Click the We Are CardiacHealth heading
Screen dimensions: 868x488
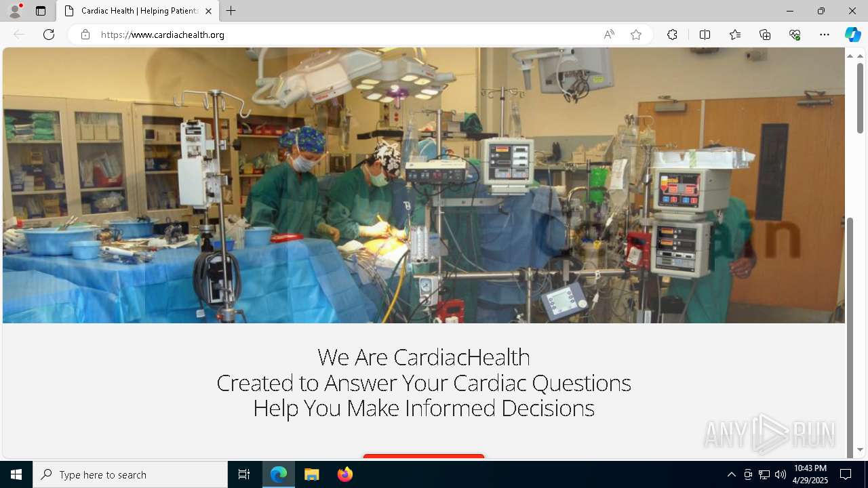point(424,357)
